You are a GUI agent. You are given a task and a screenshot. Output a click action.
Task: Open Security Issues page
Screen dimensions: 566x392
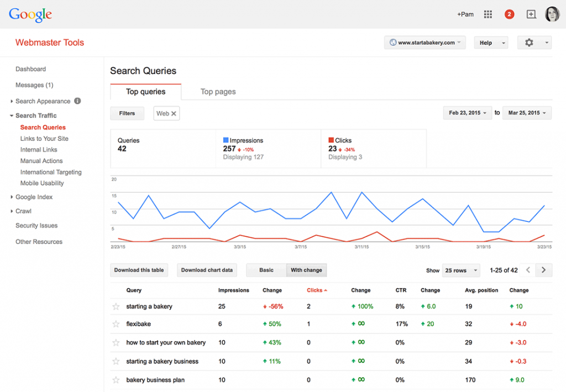(36, 225)
